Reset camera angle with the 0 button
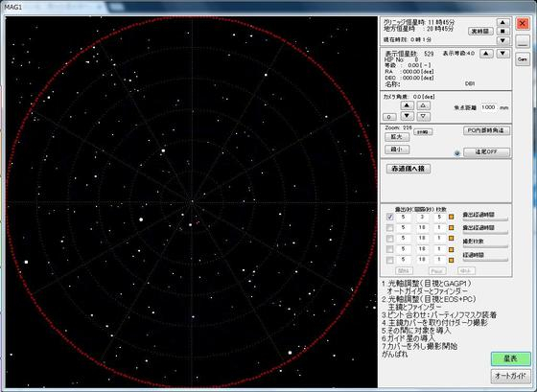Viewport: 537px width, 392px height. [389, 117]
